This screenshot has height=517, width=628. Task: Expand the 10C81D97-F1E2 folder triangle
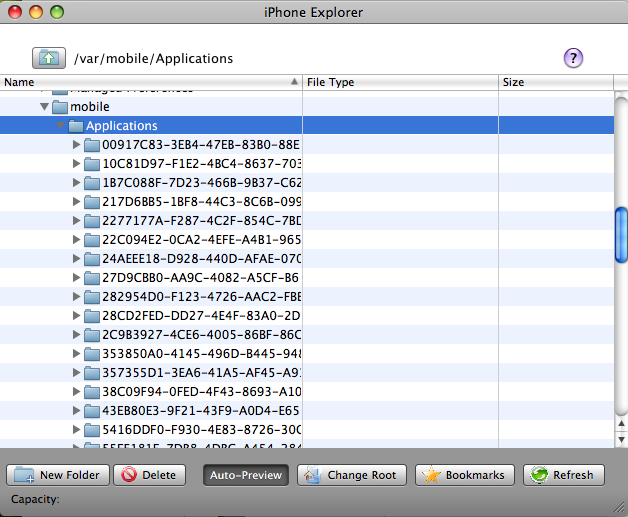(76, 163)
